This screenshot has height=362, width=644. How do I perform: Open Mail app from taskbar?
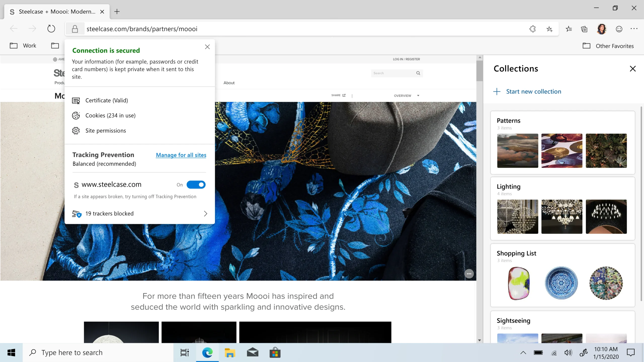click(x=253, y=353)
